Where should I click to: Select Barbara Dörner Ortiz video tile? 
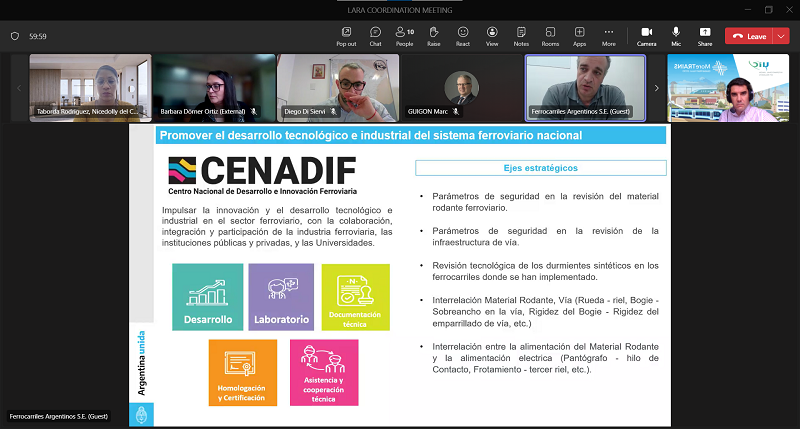pyautogui.click(x=214, y=88)
